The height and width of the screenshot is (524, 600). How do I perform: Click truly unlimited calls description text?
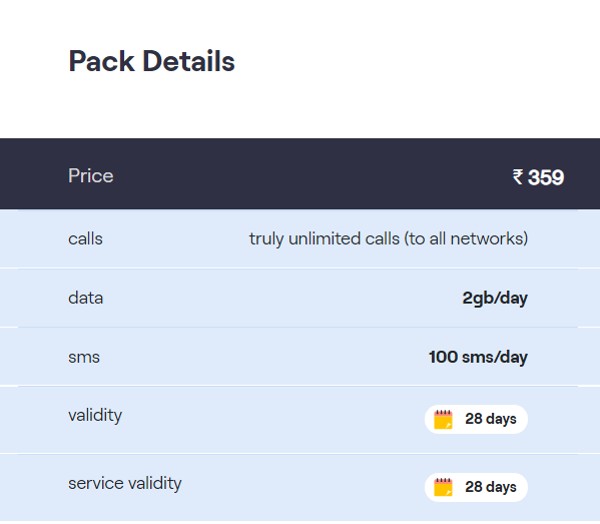[388, 239]
